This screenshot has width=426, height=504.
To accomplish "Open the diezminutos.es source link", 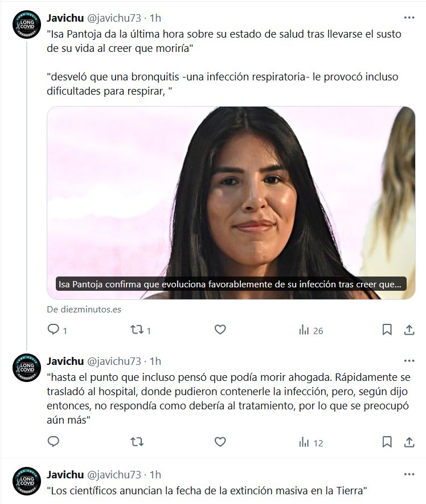I will [x=84, y=309].
